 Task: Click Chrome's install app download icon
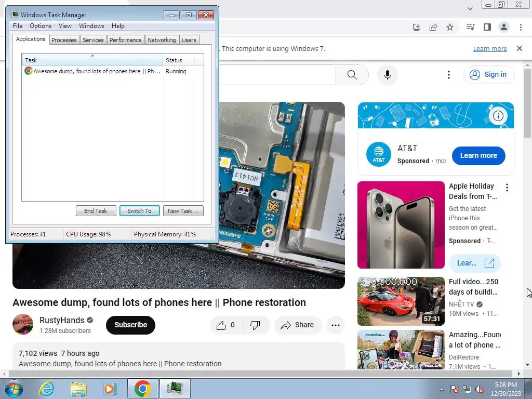click(x=417, y=27)
